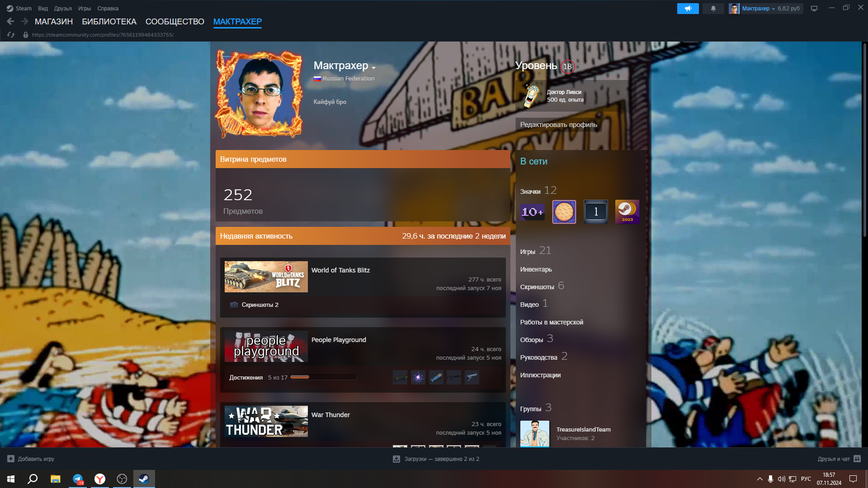Screen dimensions: 868x488
Task: Open the Steam 2023 badge
Action: 627,212
